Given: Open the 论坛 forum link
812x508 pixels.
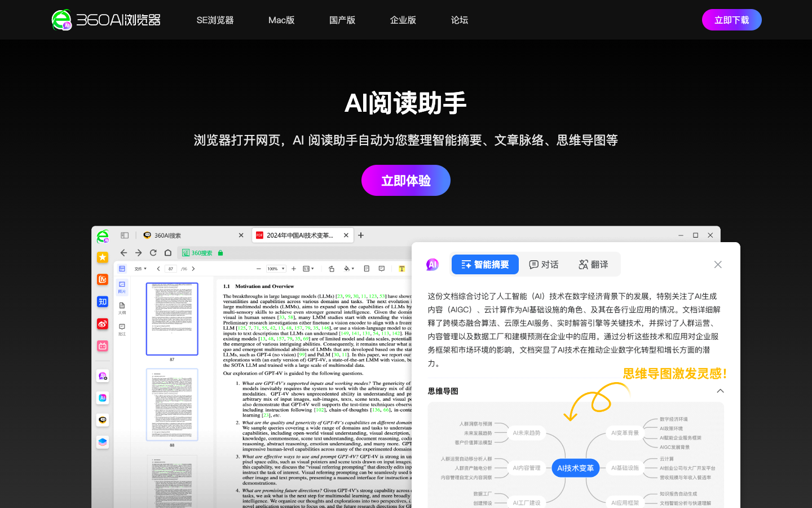Looking at the screenshot, I should (x=460, y=20).
